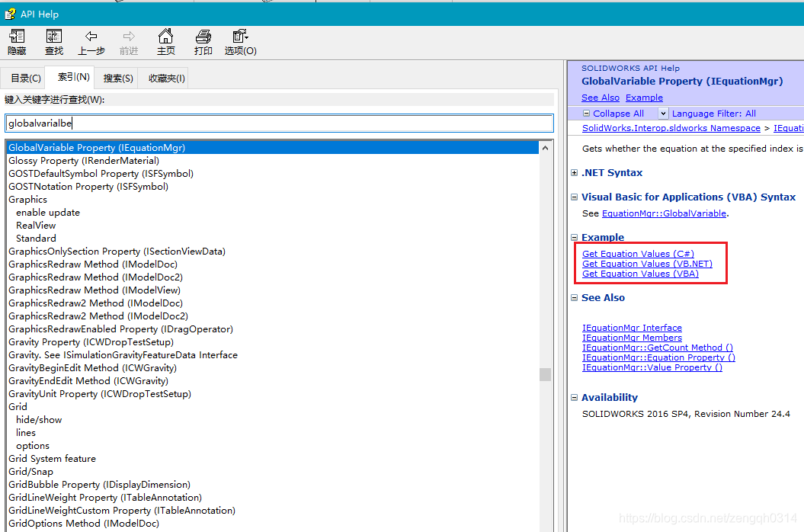Select the hide/show sub-entry under Grid

39,420
